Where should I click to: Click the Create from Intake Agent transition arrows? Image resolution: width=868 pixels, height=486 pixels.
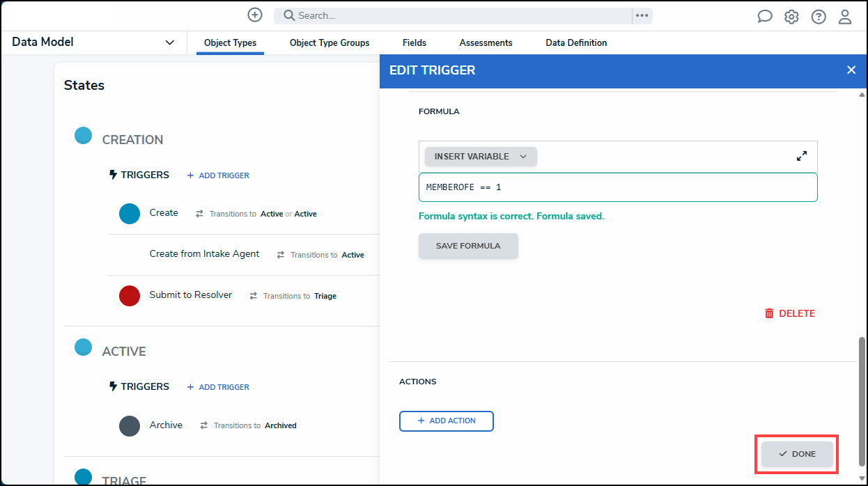tap(281, 255)
